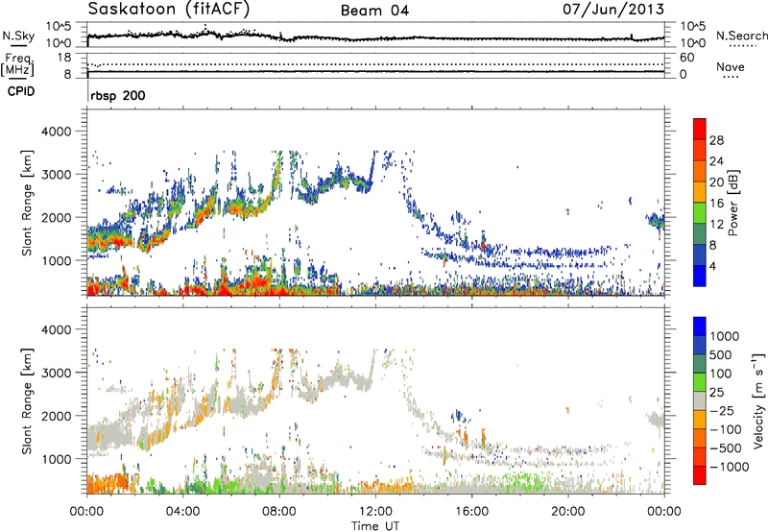Click the '08:00' time axis tick label
The width and height of the screenshot is (768, 532).
pyautogui.click(x=279, y=512)
